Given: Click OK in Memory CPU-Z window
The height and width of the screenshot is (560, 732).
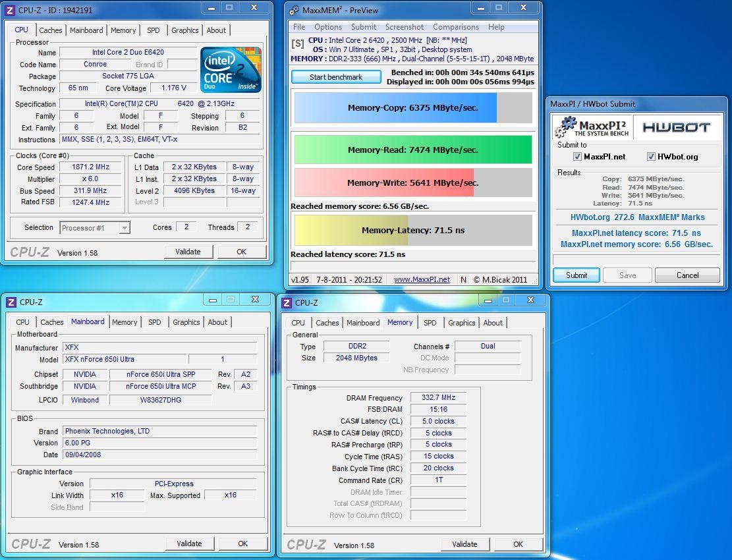Looking at the screenshot, I should [518, 544].
